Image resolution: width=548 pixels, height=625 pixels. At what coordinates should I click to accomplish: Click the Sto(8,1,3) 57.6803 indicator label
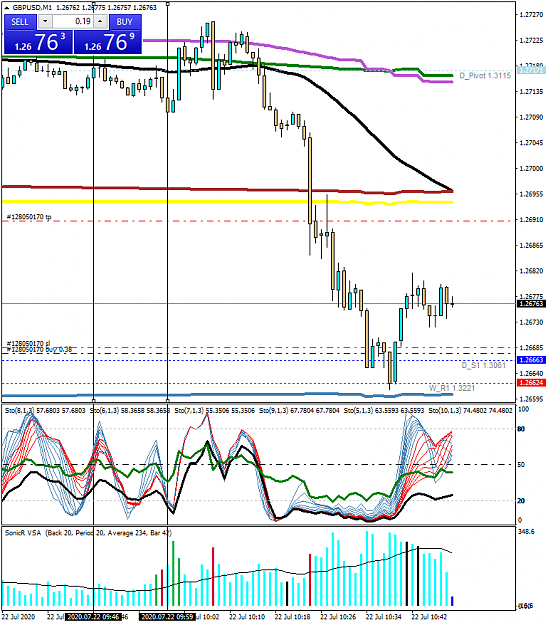[45, 410]
